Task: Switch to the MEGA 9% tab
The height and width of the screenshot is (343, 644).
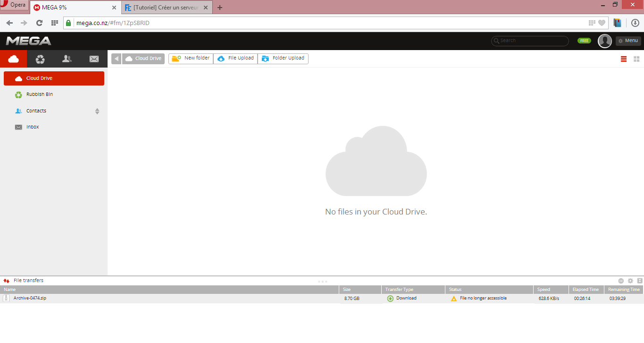Action: 75,8
